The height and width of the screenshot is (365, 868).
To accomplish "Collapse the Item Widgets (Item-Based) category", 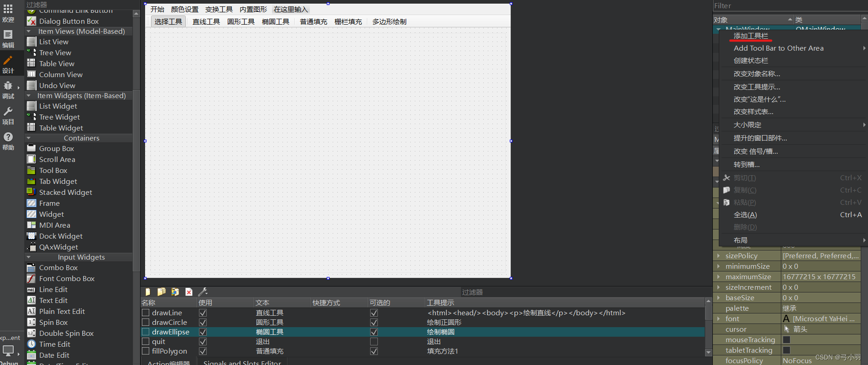I will (29, 95).
